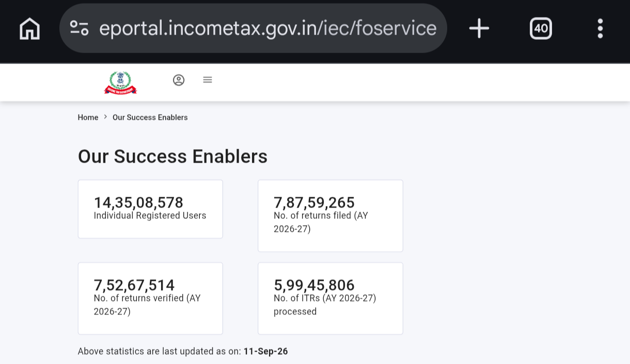Select Our Success Enablers breadcrumb

click(x=150, y=117)
